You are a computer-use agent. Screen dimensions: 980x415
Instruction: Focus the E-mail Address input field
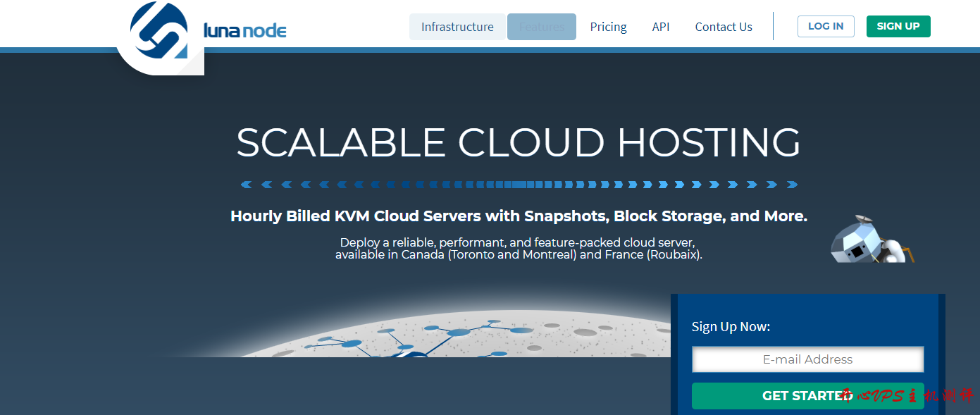[x=807, y=359]
